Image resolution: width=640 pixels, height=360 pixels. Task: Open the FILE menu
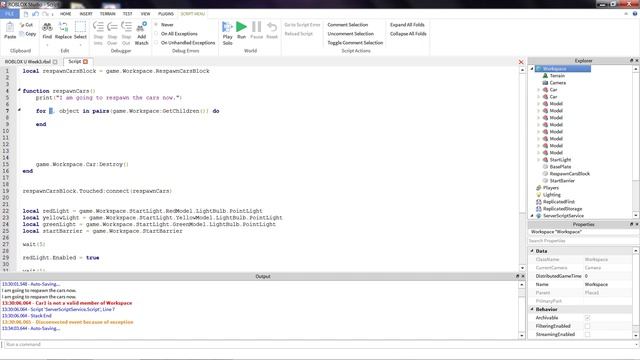pyautogui.click(x=9, y=13)
